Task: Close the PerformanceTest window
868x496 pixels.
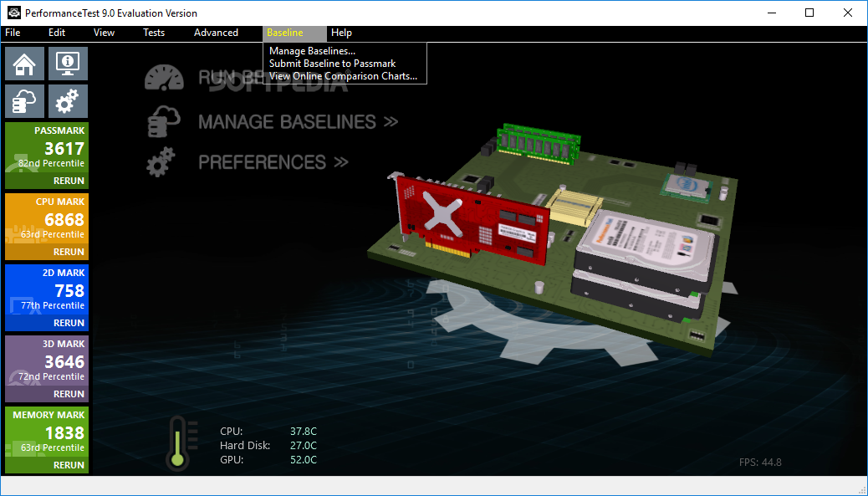Action: [848, 13]
